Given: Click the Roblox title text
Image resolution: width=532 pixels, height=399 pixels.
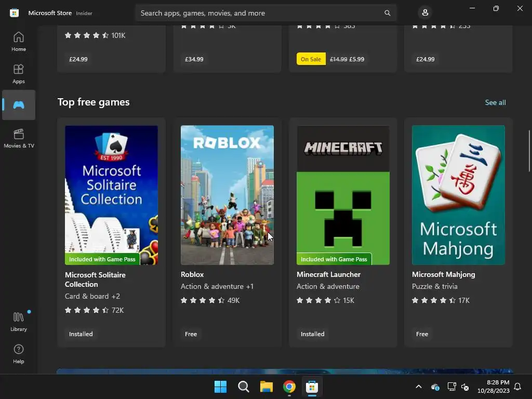Looking at the screenshot, I should [x=192, y=274].
